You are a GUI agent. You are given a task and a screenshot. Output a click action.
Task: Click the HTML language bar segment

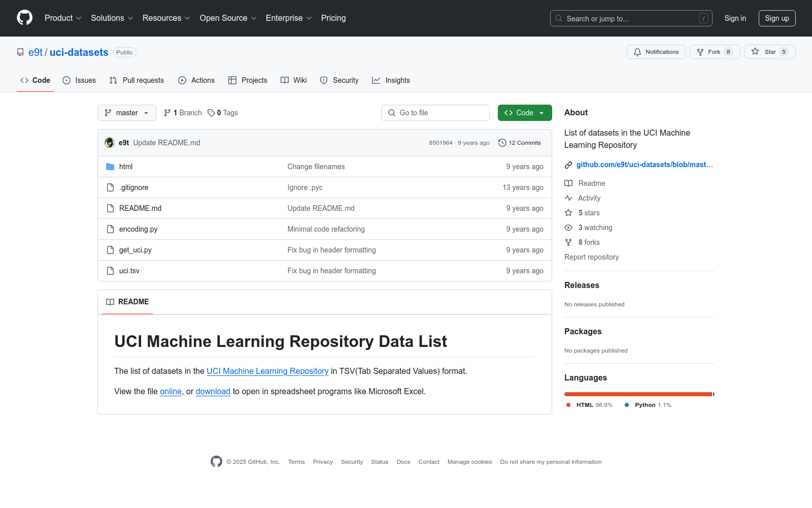click(638, 394)
